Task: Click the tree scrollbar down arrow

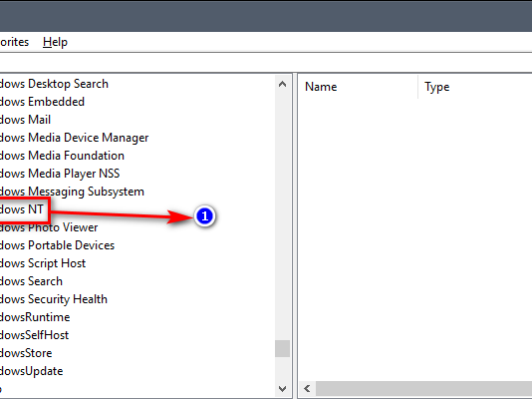Action: 282,388
